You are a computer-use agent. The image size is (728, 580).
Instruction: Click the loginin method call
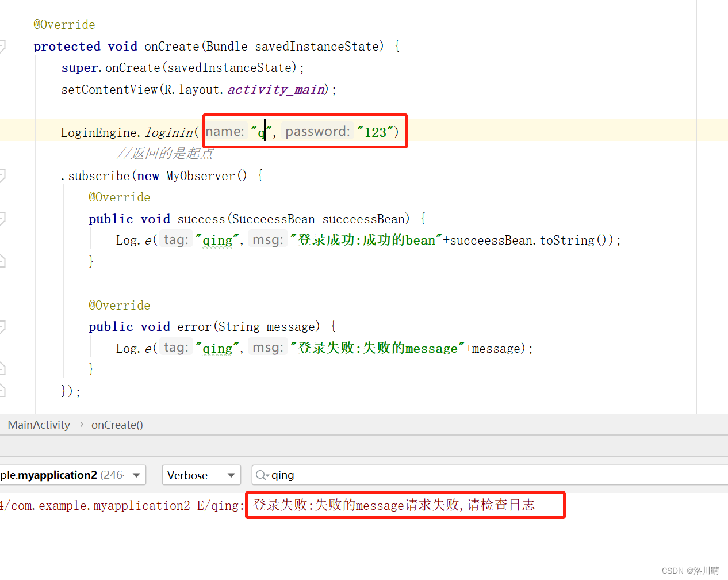point(168,132)
